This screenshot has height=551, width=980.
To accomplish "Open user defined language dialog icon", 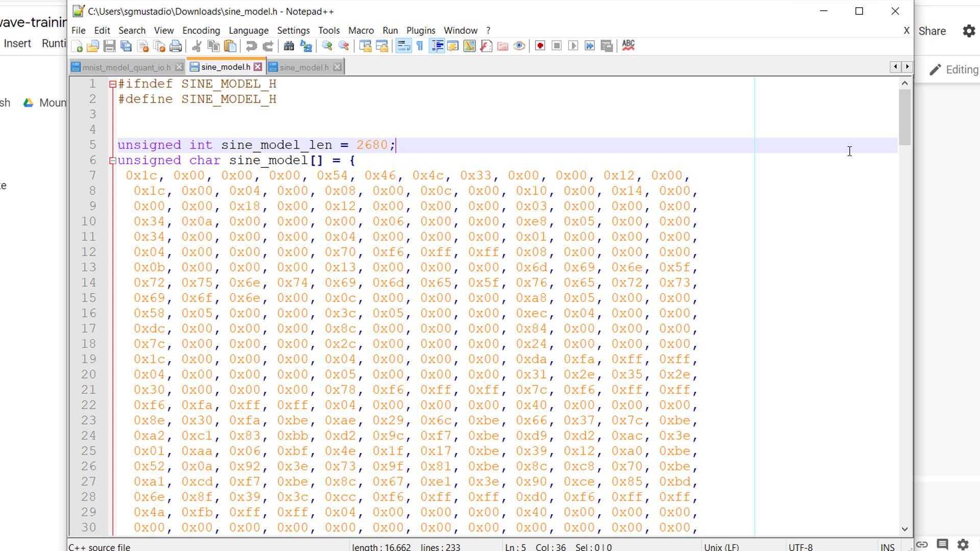I will (x=453, y=46).
